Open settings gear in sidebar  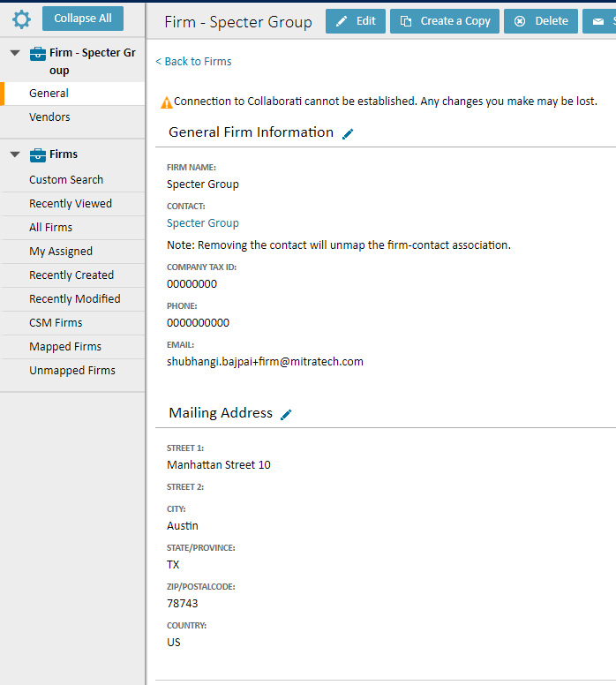pos(21,19)
